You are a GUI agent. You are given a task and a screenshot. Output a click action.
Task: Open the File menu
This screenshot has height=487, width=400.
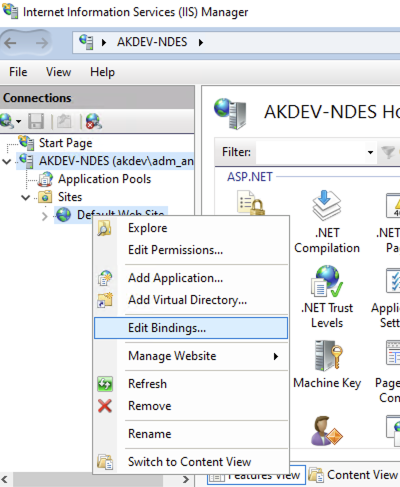[x=18, y=72]
